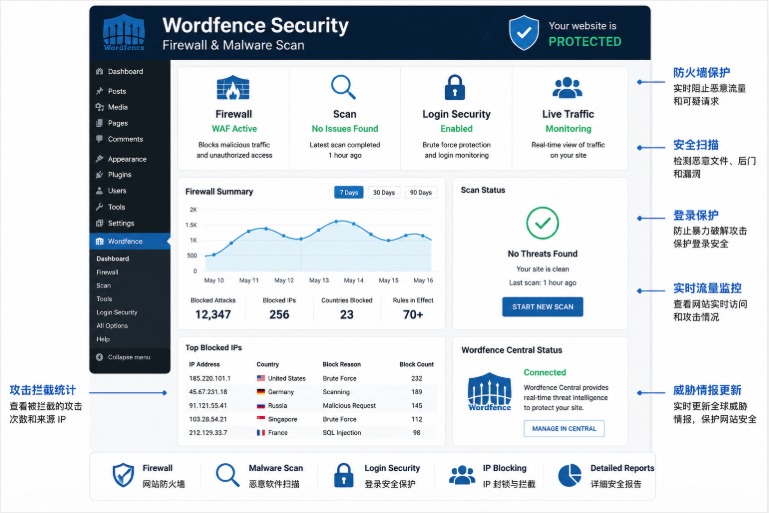769x513 pixels.
Task: Click the Settings icon in sidebar
Action: point(100,223)
